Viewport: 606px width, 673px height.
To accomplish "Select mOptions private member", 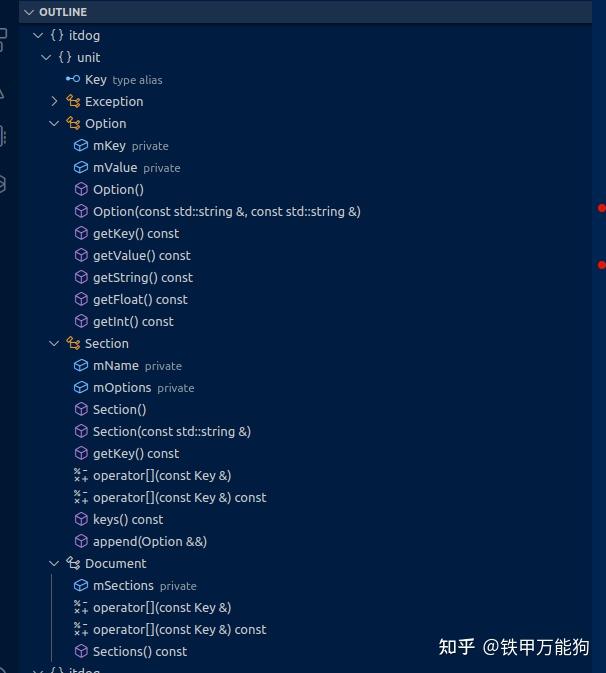I will click(143, 388).
